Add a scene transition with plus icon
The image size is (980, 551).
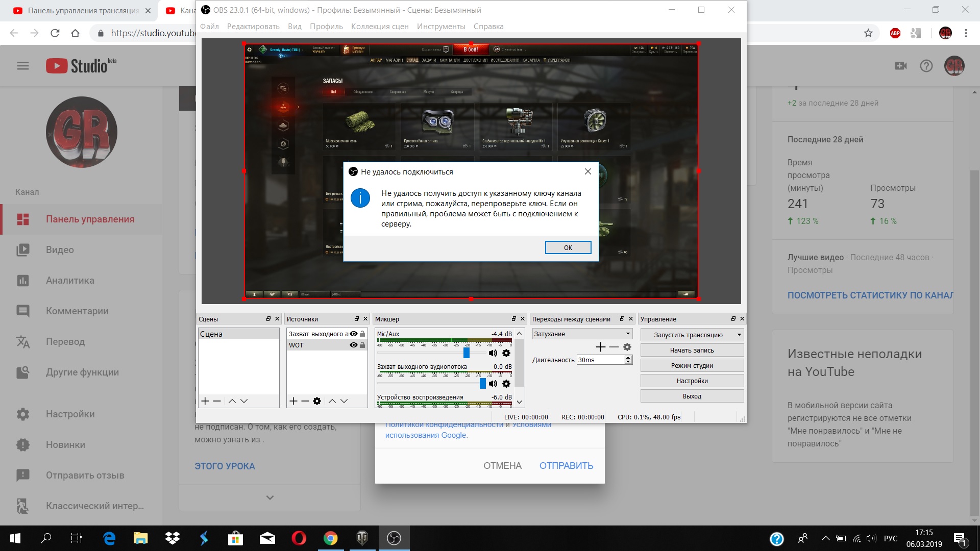coord(601,347)
